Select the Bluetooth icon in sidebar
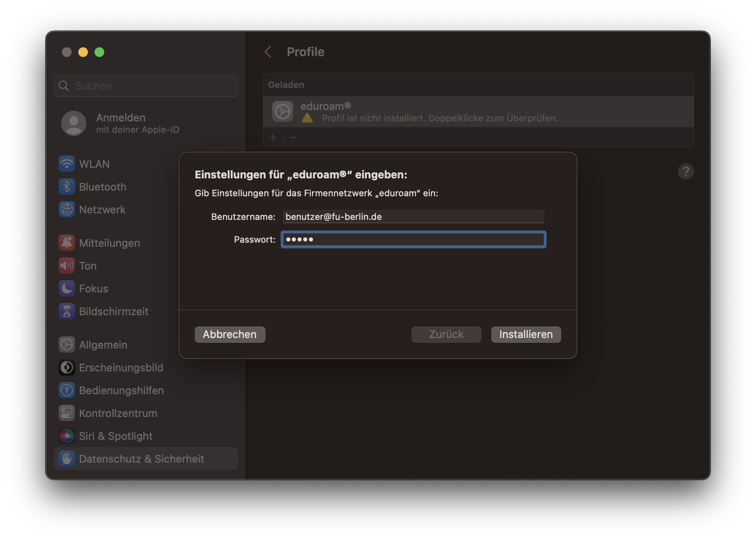The width and height of the screenshot is (756, 540). (x=67, y=187)
